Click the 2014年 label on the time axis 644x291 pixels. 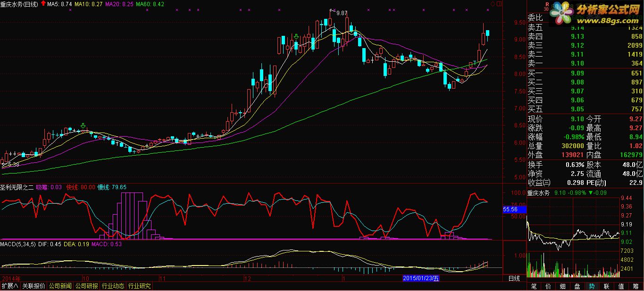click(10, 279)
